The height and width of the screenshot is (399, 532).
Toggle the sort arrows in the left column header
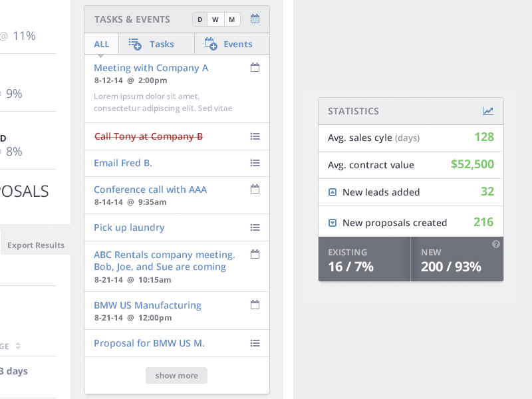[x=18, y=346]
